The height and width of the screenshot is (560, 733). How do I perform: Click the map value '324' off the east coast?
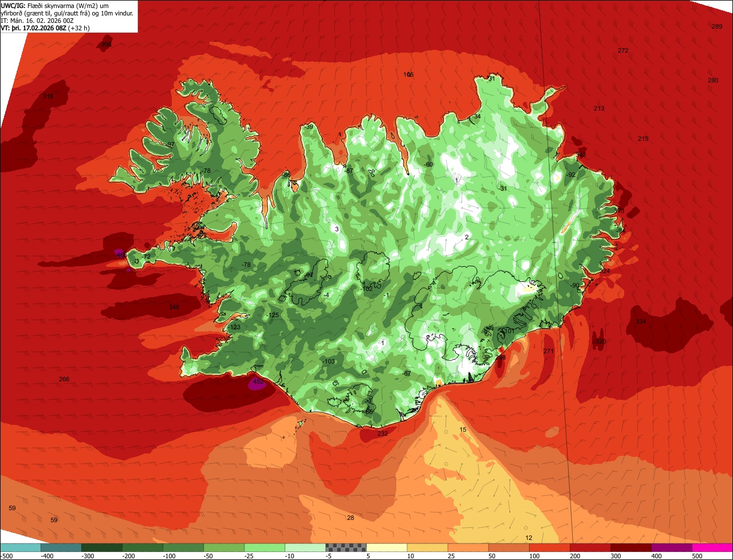(x=605, y=271)
